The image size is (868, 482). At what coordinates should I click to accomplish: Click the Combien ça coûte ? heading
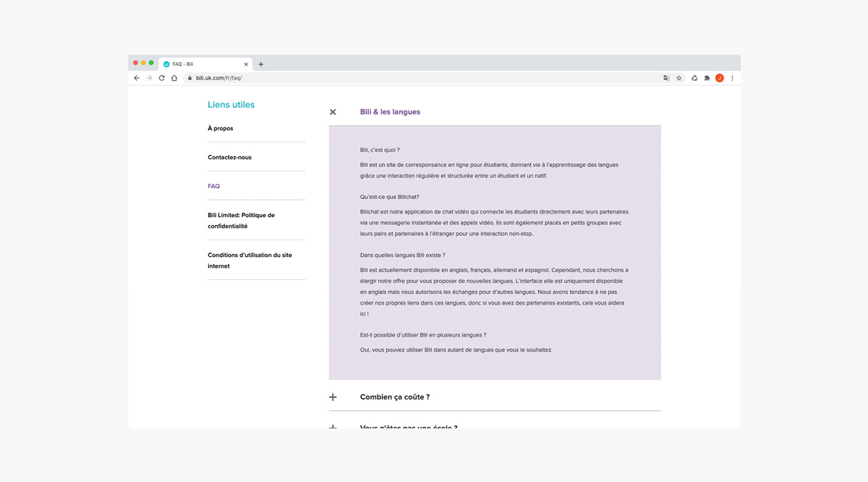[x=395, y=397]
